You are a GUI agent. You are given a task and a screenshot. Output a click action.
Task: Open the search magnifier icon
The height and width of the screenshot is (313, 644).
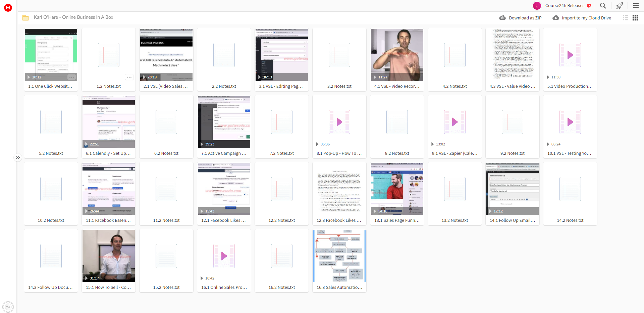click(x=603, y=6)
